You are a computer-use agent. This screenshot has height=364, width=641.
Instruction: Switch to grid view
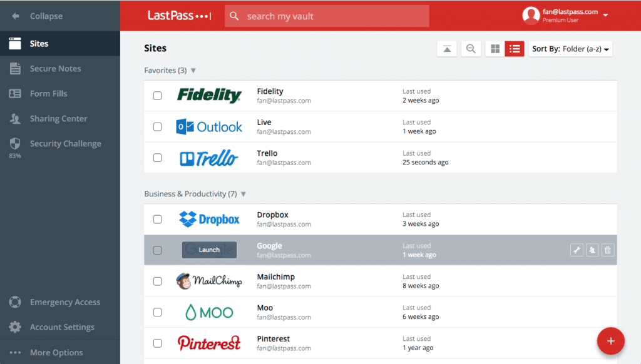click(x=495, y=49)
